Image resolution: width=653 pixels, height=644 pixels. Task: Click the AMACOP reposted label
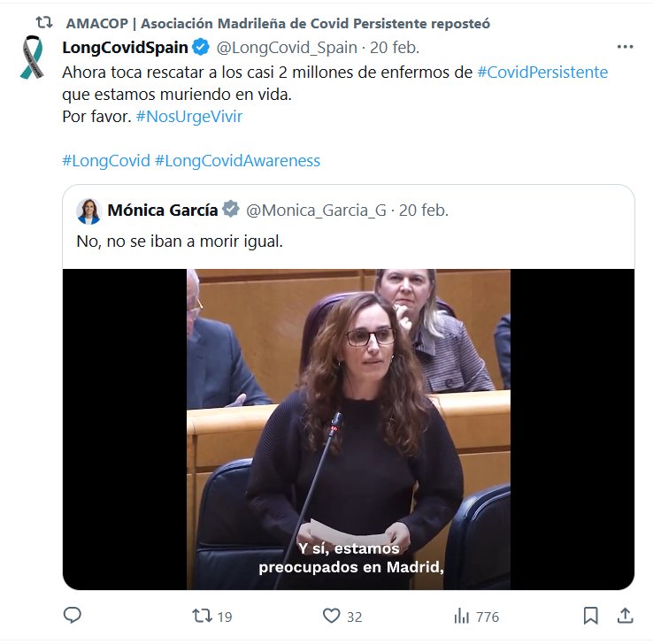pyautogui.click(x=278, y=23)
